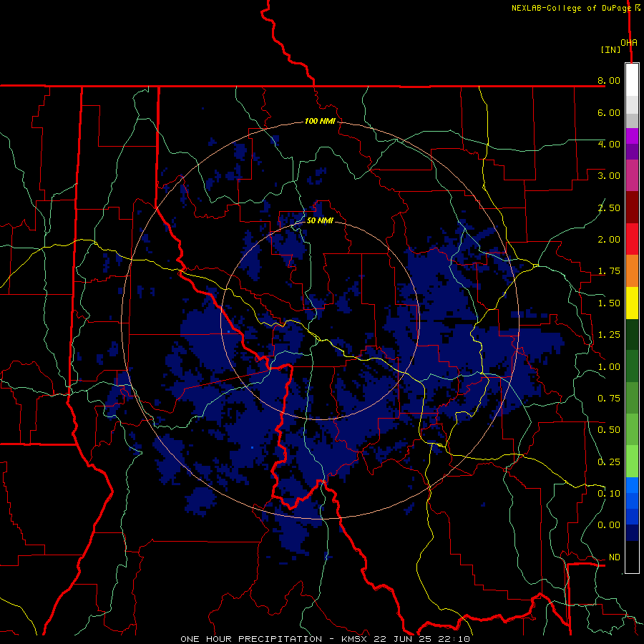Click the 100 NMI range ring label
644x644 pixels.
(320, 121)
